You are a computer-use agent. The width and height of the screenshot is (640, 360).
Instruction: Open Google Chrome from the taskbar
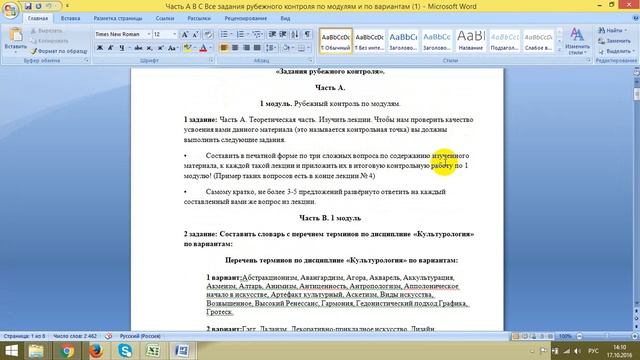[67, 350]
